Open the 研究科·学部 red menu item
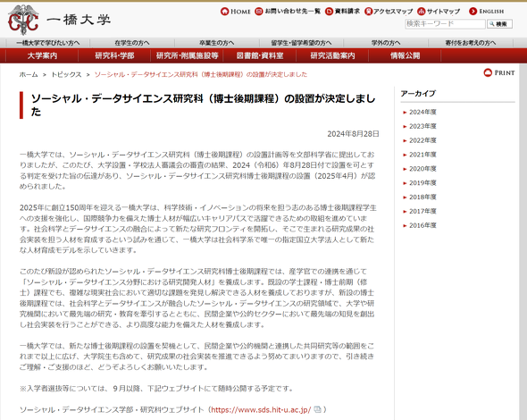Viewport: 527px width, 420px height. point(114,55)
